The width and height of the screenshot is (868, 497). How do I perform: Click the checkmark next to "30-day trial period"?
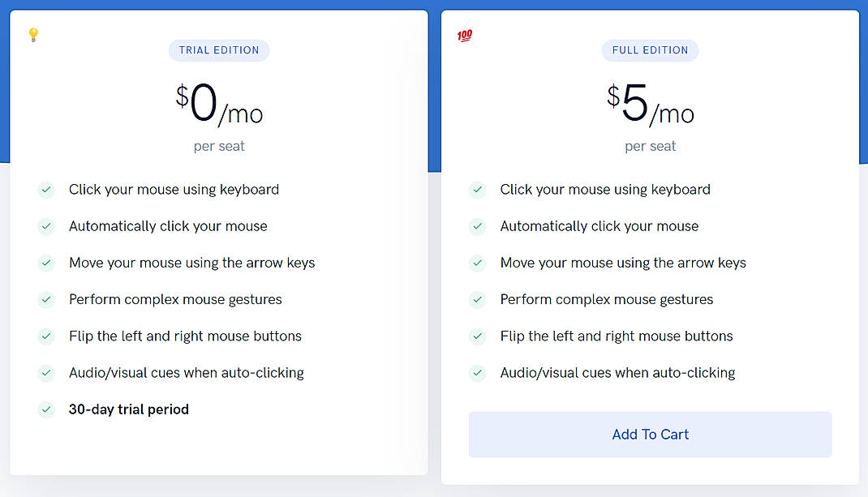pos(46,409)
